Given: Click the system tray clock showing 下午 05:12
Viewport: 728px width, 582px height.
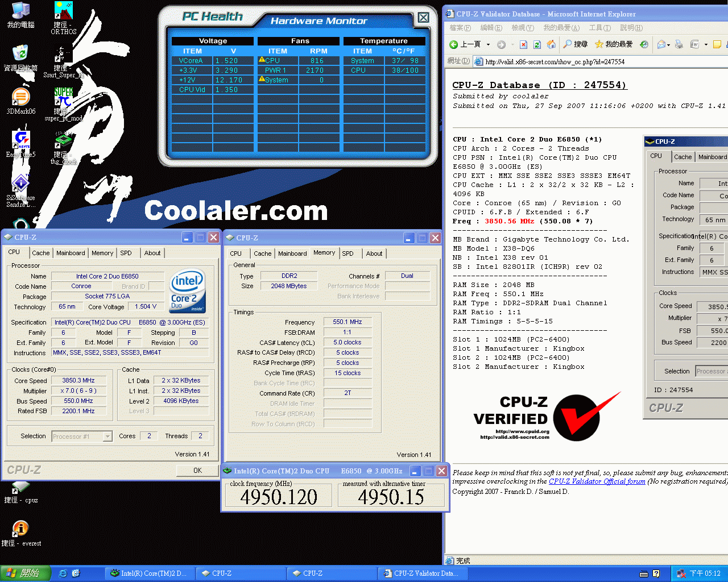Looking at the screenshot, I should pos(705,573).
